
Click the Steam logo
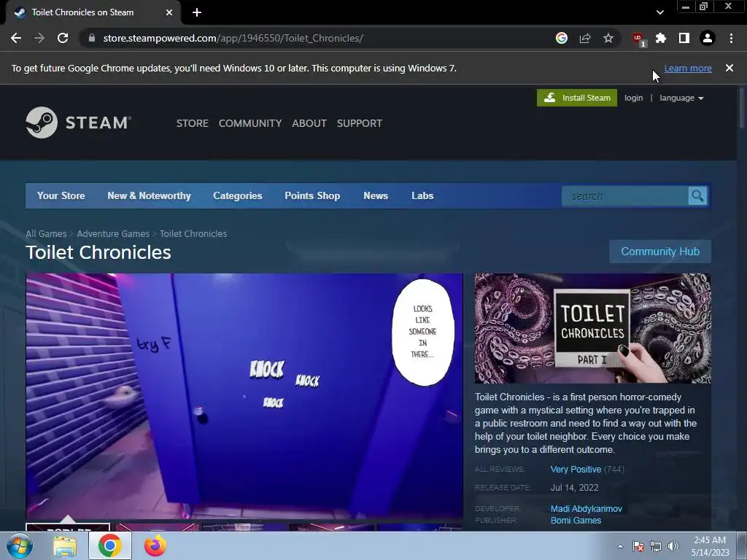coord(79,122)
